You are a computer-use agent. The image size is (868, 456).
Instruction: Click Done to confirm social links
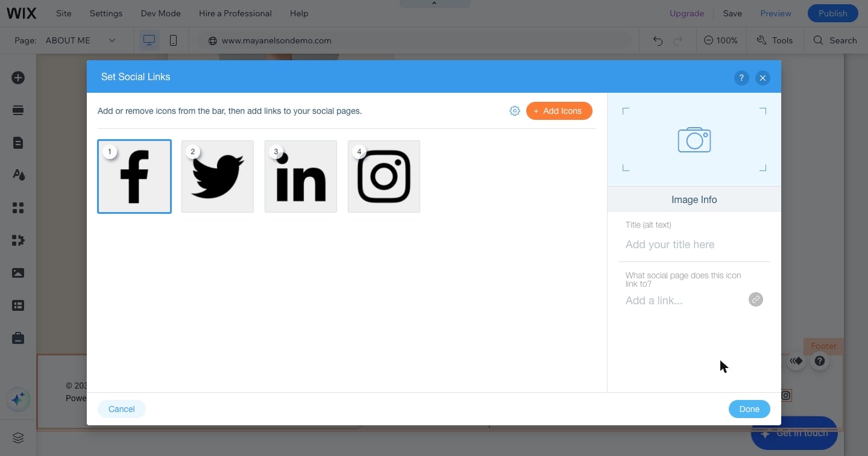click(749, 409)
